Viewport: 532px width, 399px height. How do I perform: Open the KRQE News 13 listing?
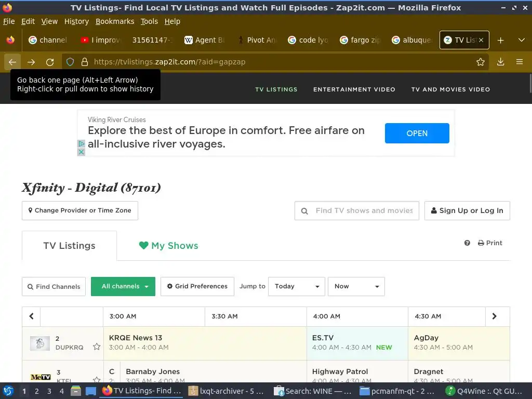[x=205, y=343]
